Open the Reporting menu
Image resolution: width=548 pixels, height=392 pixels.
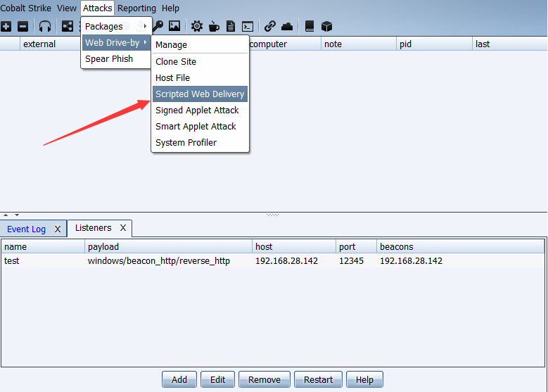(x=136, y=8)
